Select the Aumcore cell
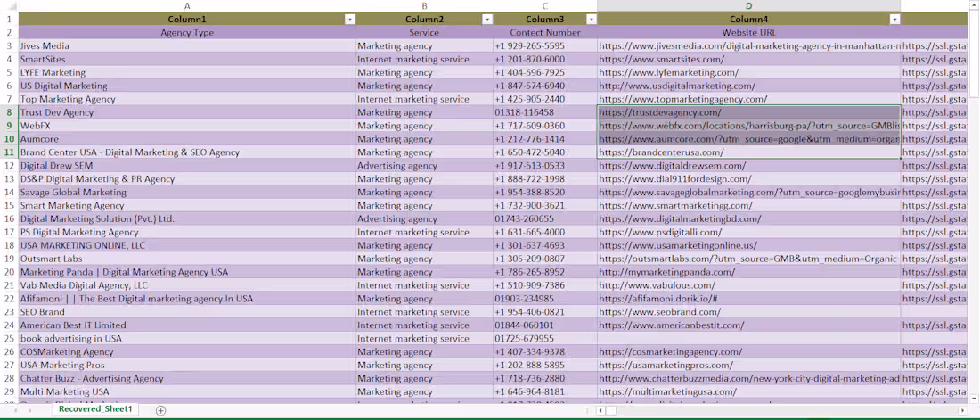980x420 pixels. tap(187, 139)
